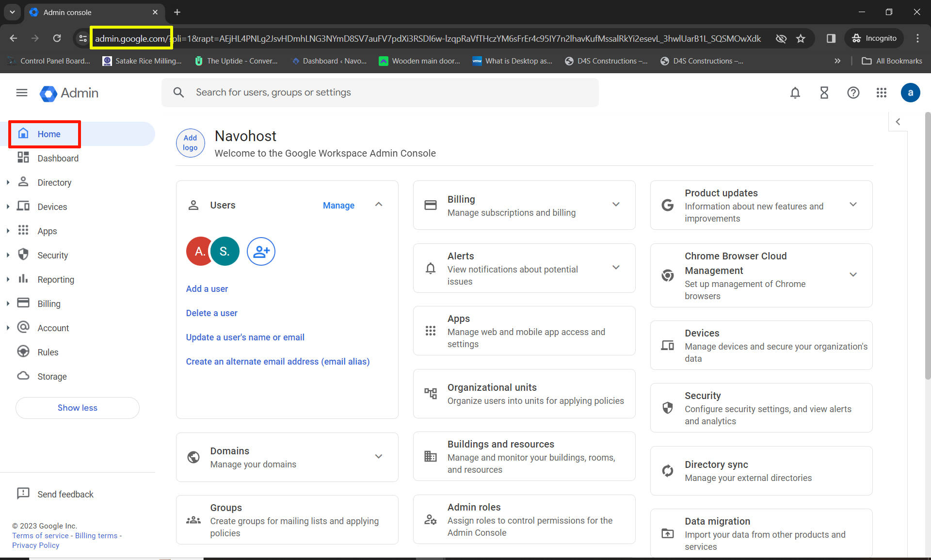
Task: Open the Privacy Policy link
Action: [x=36, y=545]
